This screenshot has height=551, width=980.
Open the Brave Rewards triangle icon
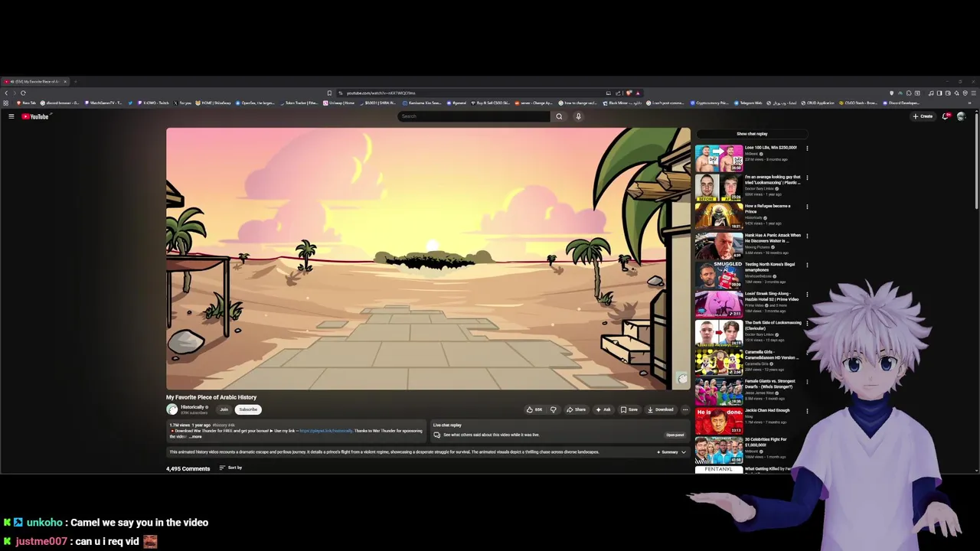pos(637,93)
